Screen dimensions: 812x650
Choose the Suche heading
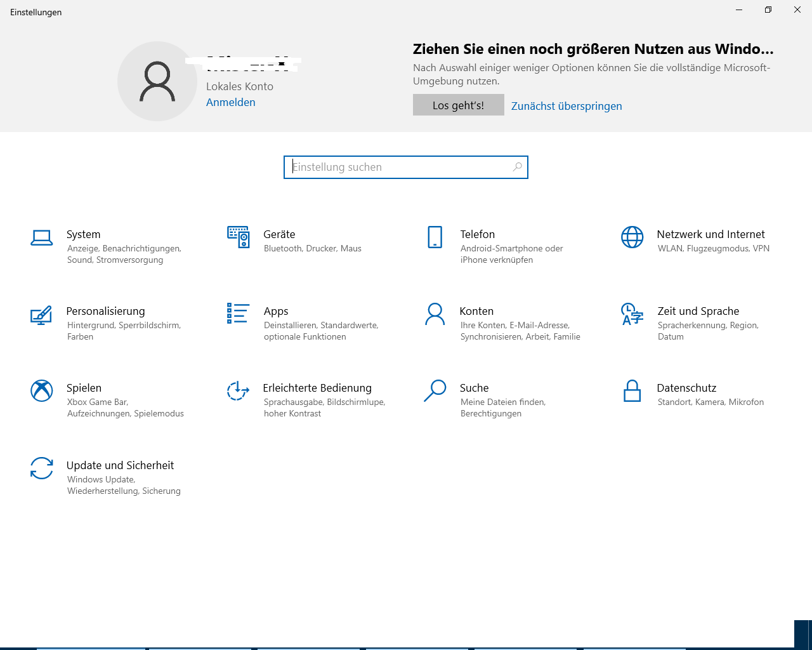[x=474, y=388]
